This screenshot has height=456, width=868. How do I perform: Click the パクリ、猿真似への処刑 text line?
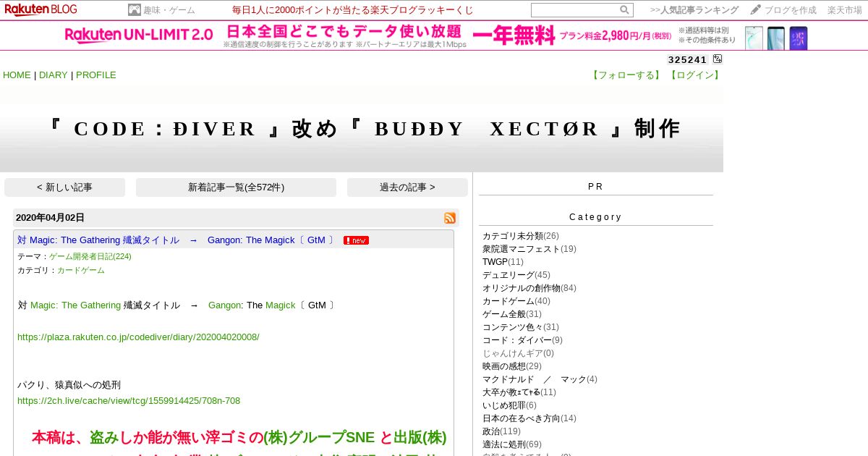[69, 385]
